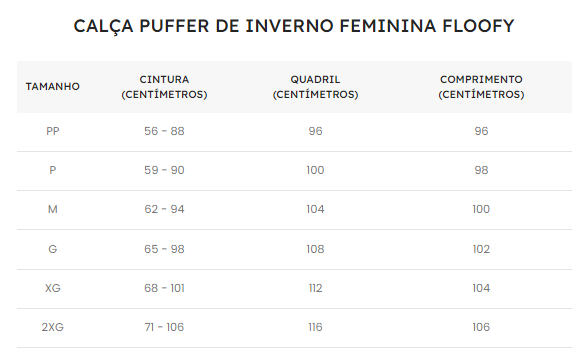
Task: Click waist value 68 - 101
Action: 164,288
